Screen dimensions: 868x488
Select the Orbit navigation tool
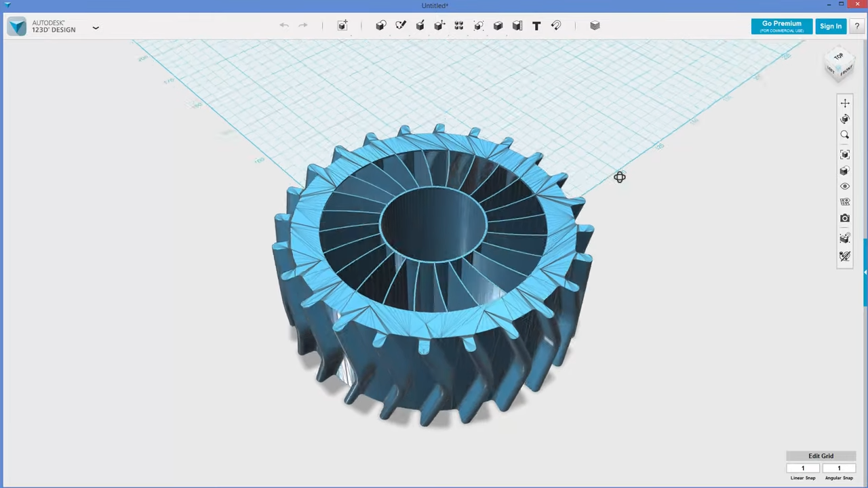[x=845, y=119]
